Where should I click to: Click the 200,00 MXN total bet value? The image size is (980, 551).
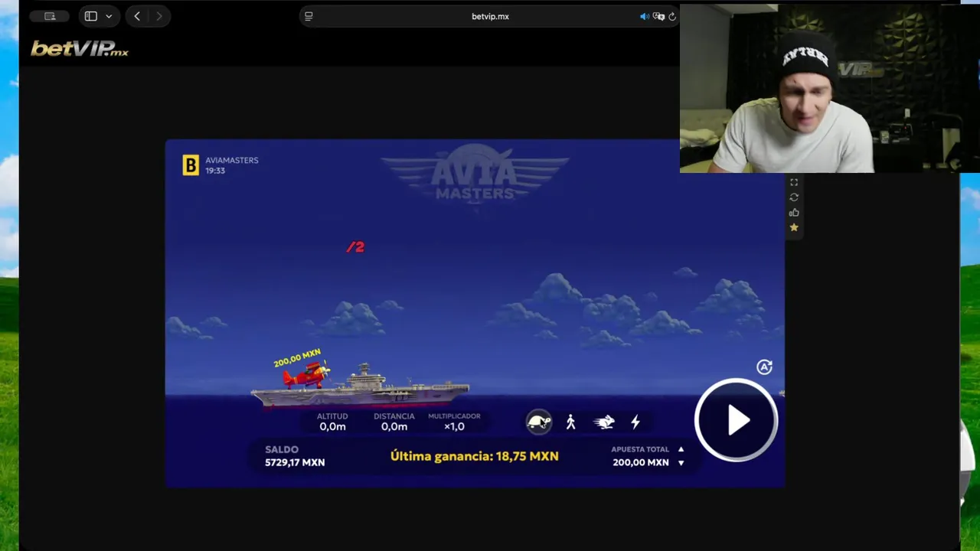click(x=641, y=462)
